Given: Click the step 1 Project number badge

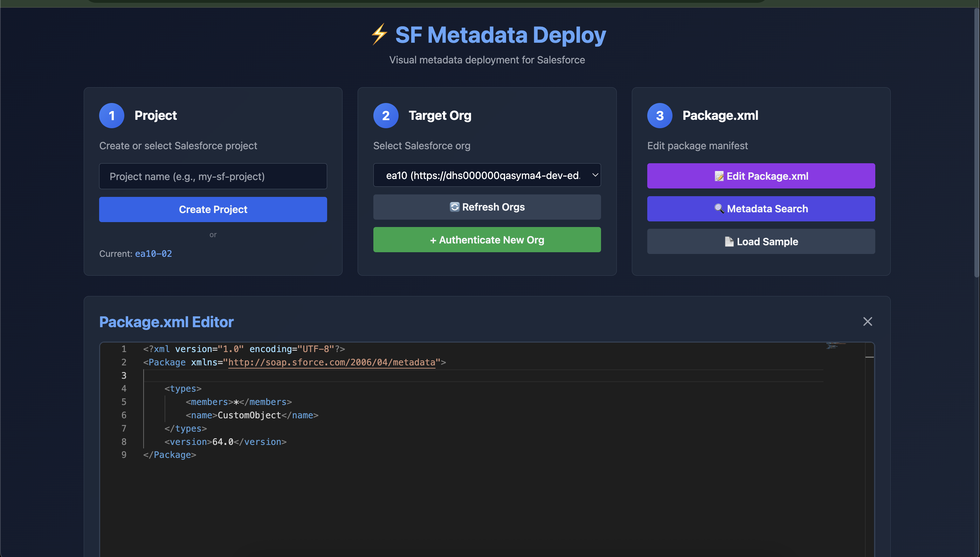Looking at the screenshot, I should [x=112, y=116].
